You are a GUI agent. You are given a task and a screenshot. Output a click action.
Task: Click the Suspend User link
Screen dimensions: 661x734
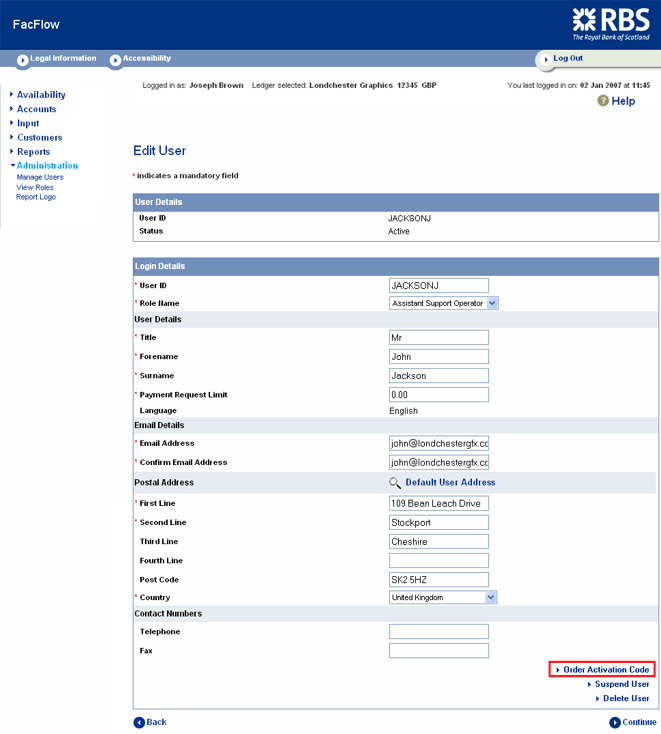click(622, 684)
